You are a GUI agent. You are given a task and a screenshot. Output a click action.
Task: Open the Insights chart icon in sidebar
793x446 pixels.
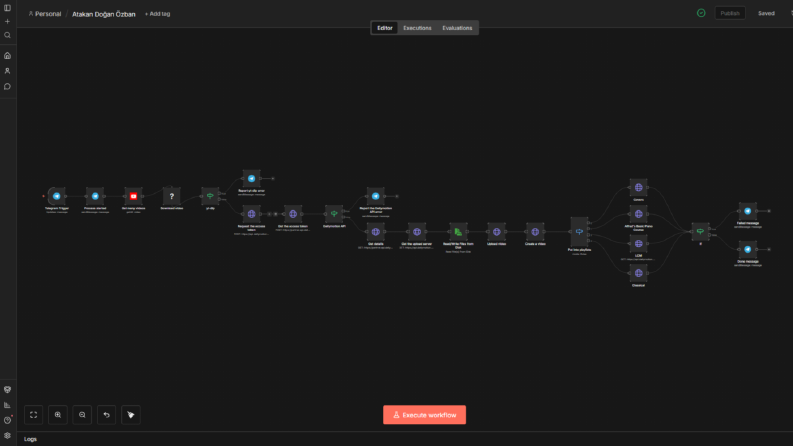[8, 405]
